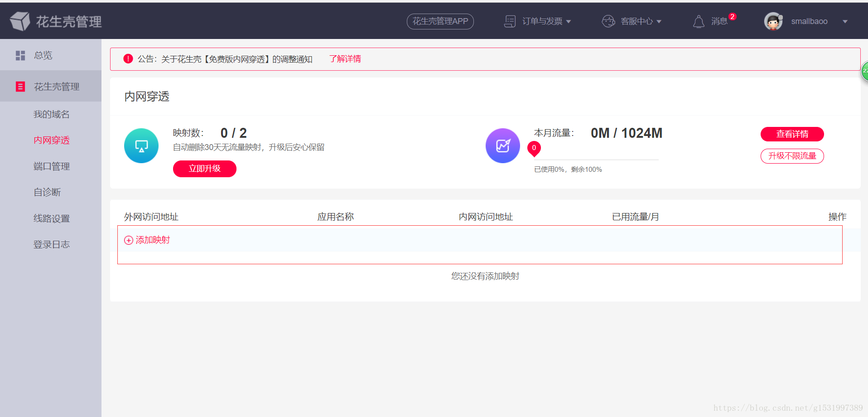
Task: Click the 了解详情 announcement link
Action: point(345,59)
